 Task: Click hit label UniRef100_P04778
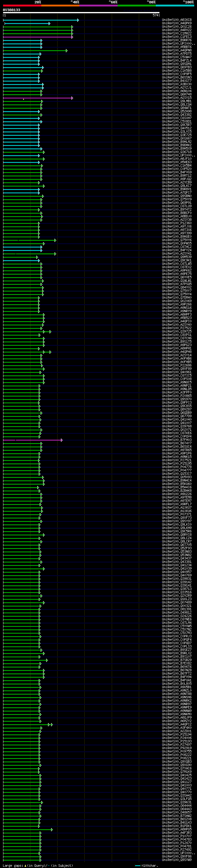177,467
